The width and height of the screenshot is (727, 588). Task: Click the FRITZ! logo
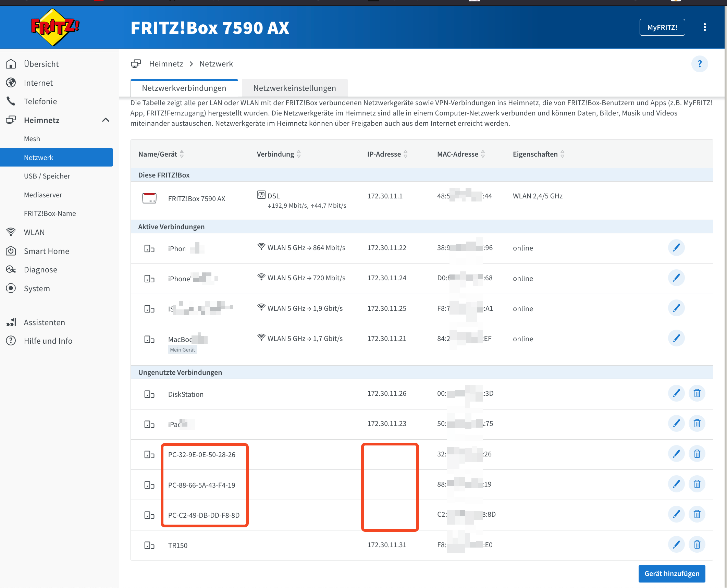pos(55,27)
